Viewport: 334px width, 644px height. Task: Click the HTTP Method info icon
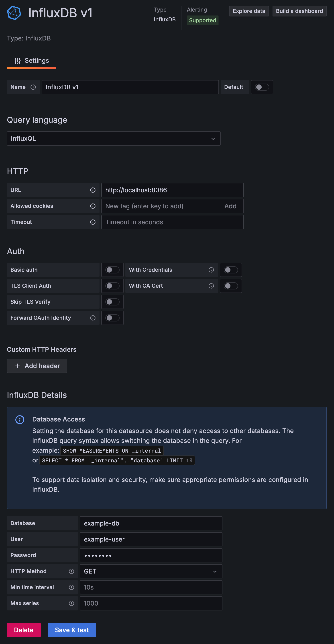71,571
